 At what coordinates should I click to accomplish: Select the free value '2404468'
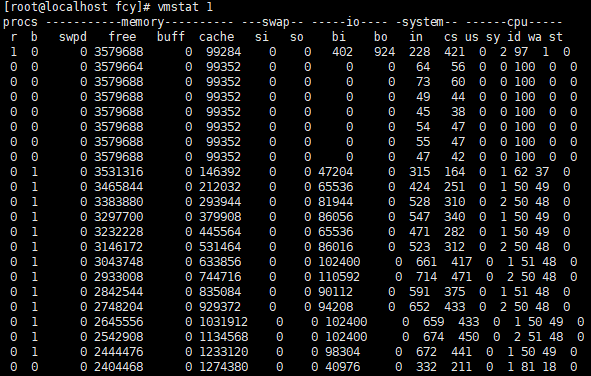119,367
